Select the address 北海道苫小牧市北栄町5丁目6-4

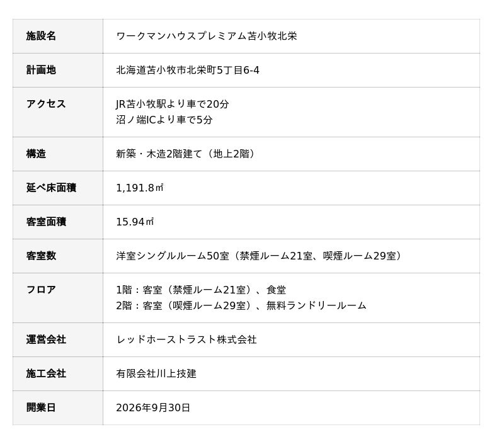coord(187,70)
